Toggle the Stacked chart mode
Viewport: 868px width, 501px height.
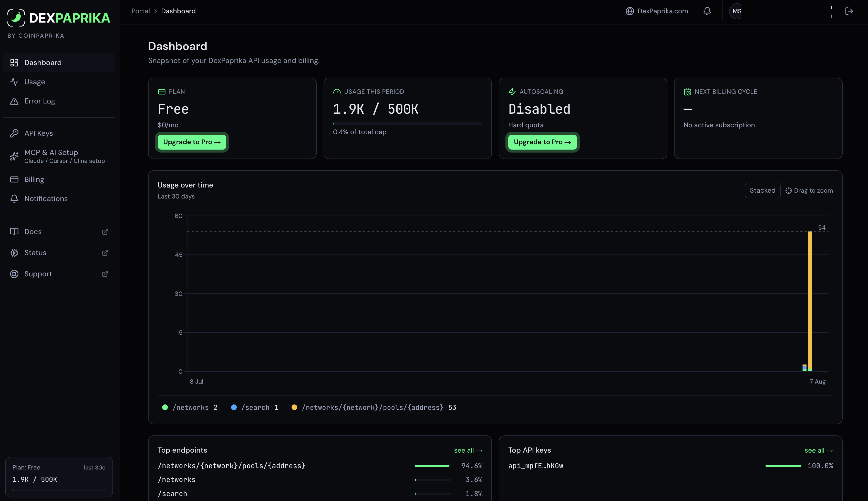pyautogui.click(x=762, y=191)
